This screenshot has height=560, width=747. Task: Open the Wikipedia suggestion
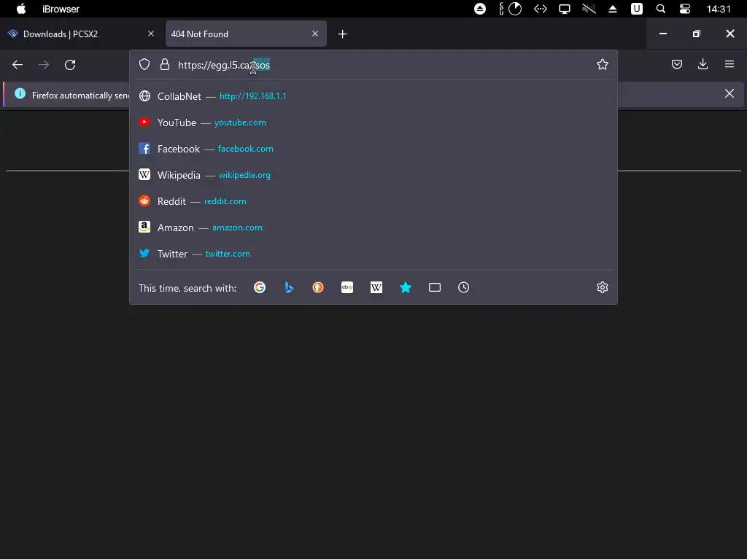pyautogui.click(x=373, y=175)
